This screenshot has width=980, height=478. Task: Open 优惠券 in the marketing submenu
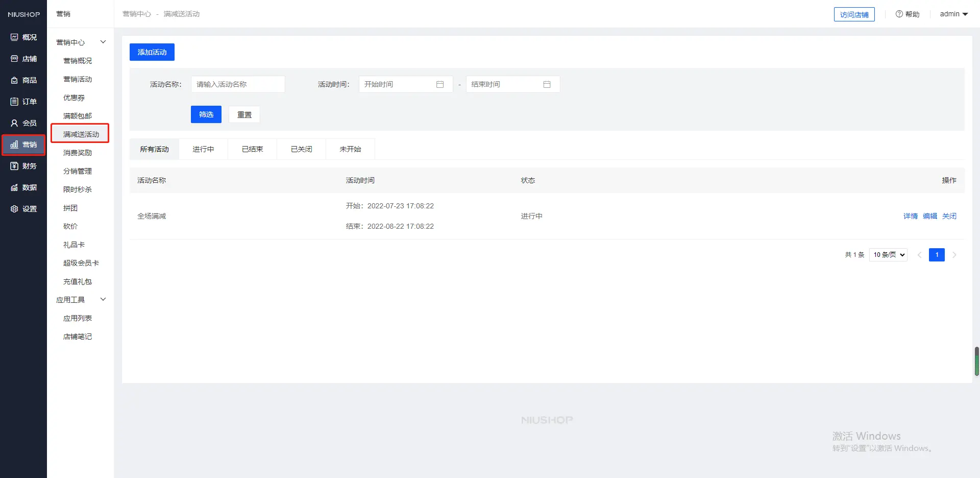(74, 98)
